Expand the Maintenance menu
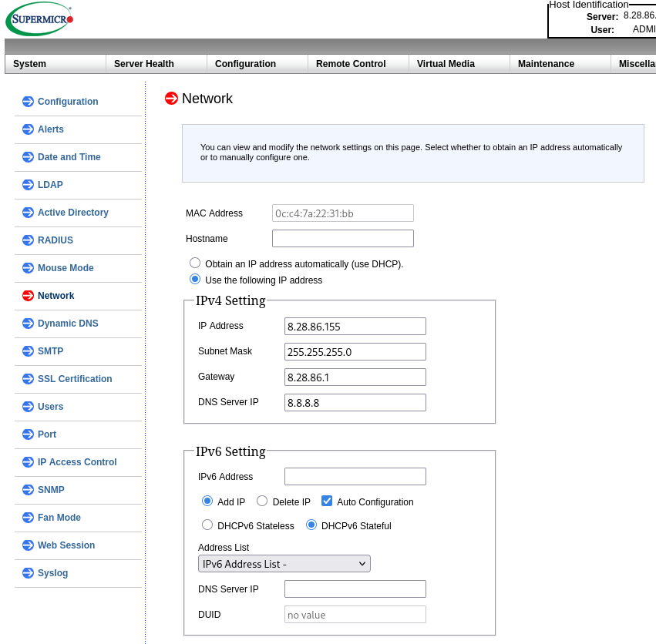The image size is (656, 644). pyautogui.click(x=546, y=64)
